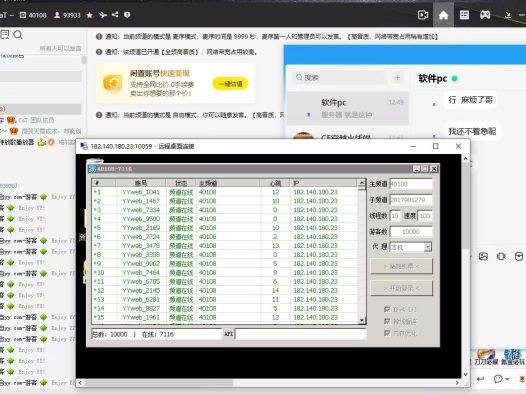Viewport: 526px width, 394px height.
Task: Click the API input field at bottom
Action: tap(300, 334)
